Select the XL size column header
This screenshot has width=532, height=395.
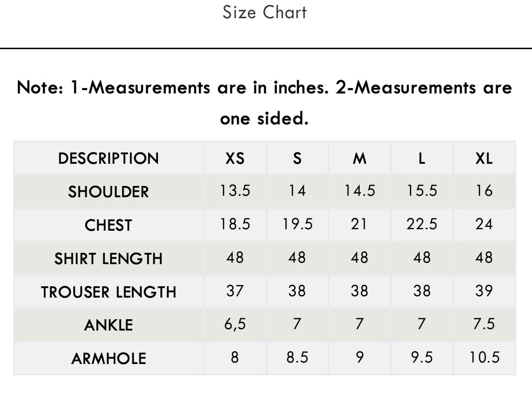click(x=484, y=158)
